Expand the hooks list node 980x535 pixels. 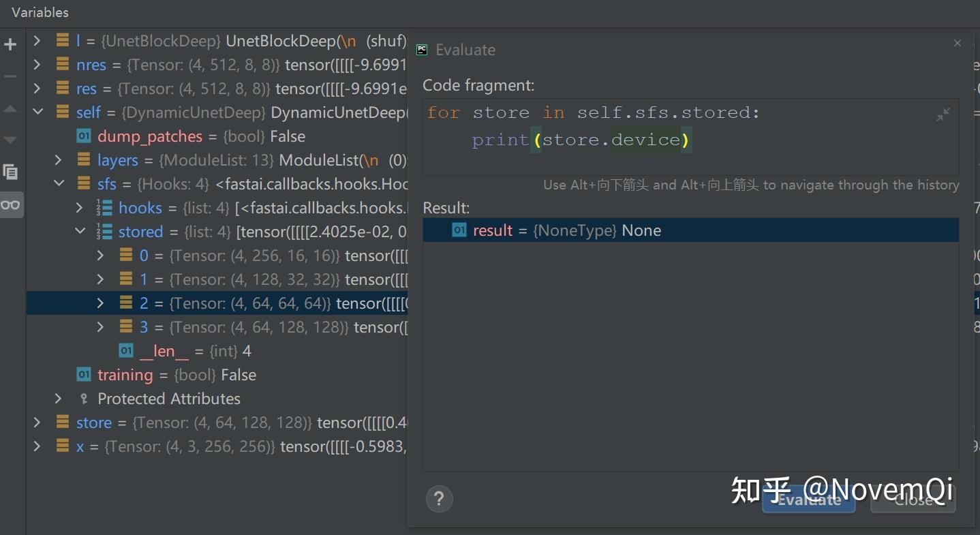coord(80,207)
